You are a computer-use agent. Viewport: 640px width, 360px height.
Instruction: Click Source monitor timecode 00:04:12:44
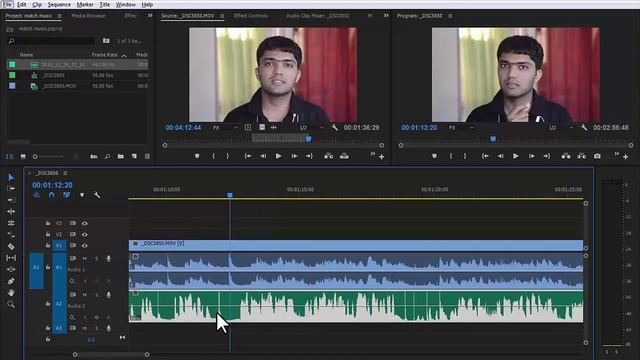183,128
